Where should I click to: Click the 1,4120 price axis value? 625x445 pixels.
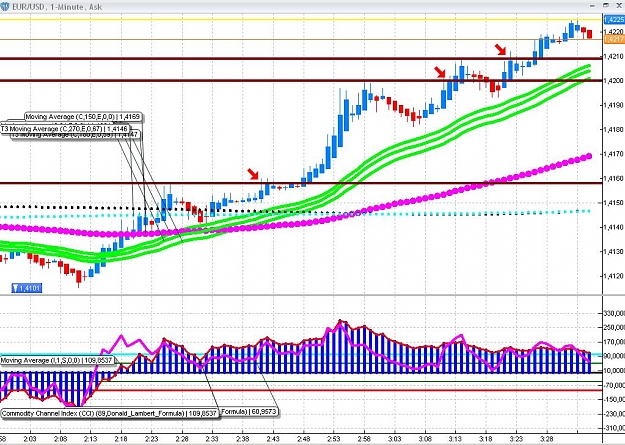[x=614, y=276]
